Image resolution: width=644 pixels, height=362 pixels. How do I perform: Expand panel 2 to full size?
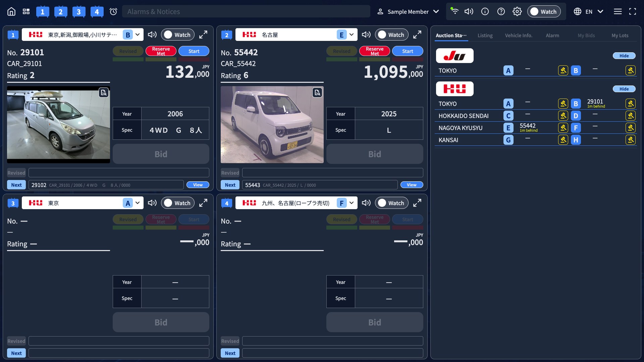point(417,35)
